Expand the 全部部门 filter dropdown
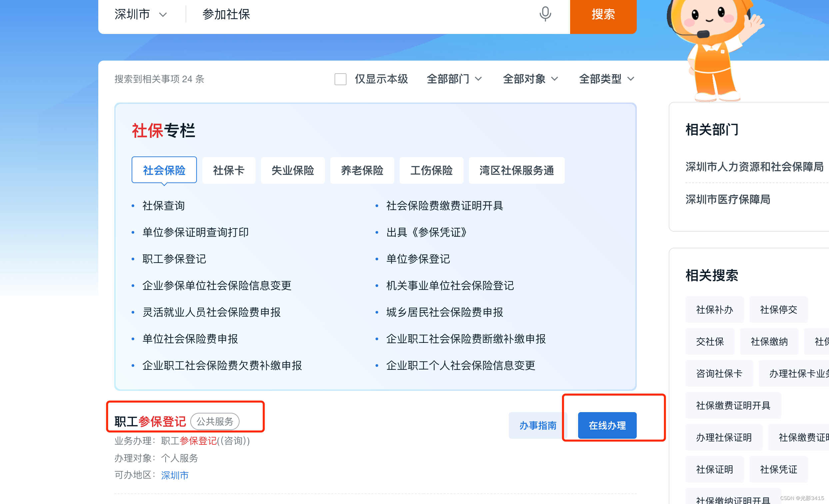This screenshot has width=829, height=504. pos(454,79)
